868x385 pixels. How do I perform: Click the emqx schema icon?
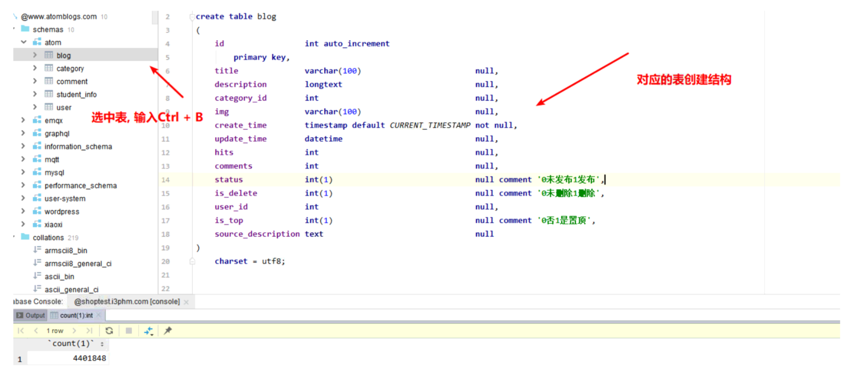pyautogui.click(x=37, y=120)
